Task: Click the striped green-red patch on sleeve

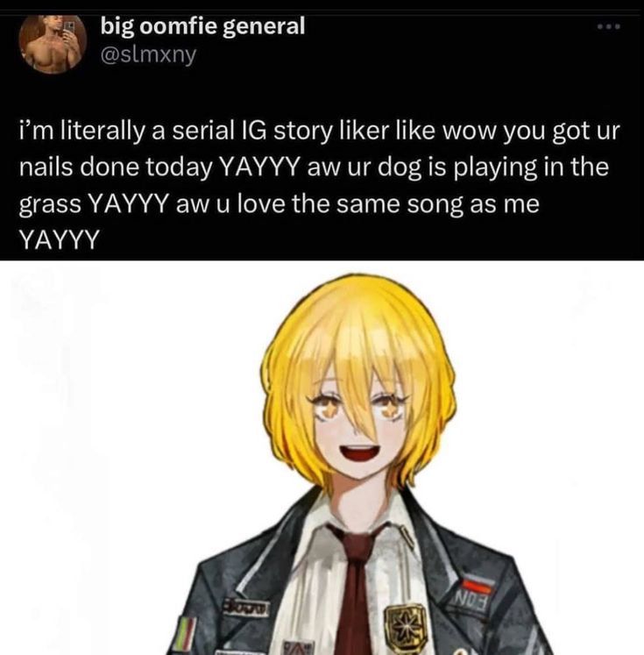Action: click(186, 635)
